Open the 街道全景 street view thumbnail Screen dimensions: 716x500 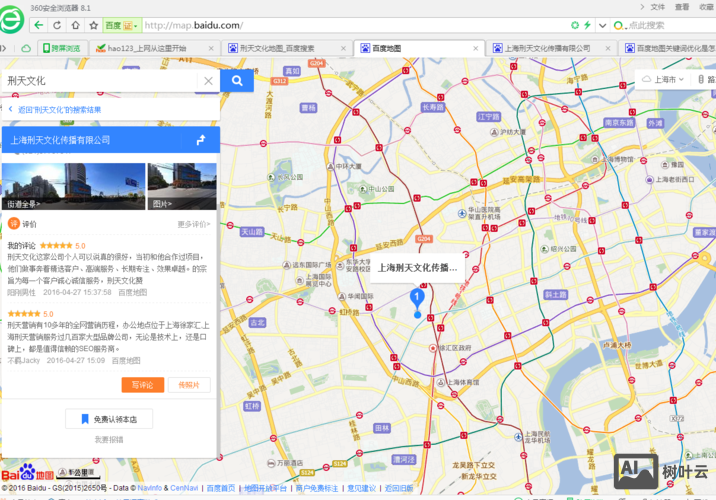tap(73, 185)
